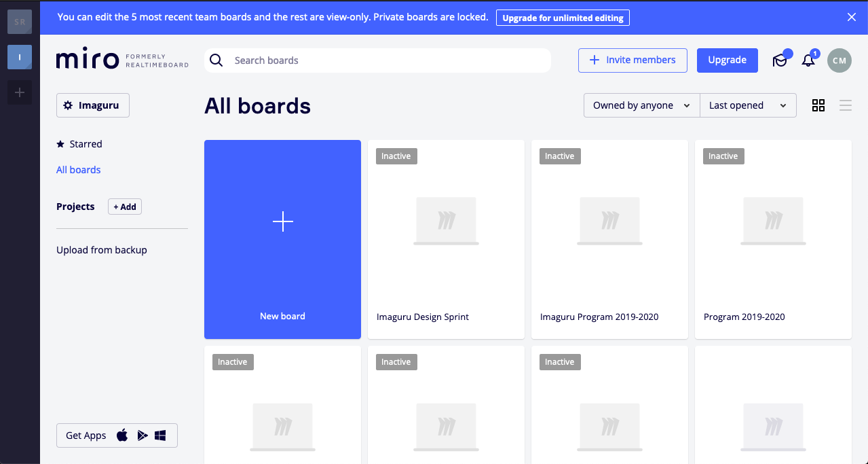
Task: Switch to grid view icon
Action: pos(818,105)
